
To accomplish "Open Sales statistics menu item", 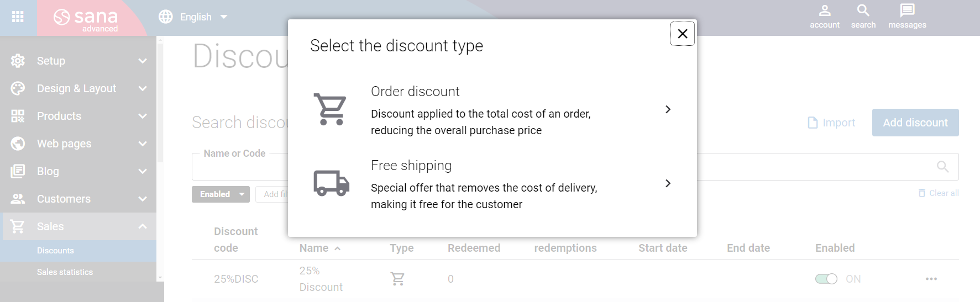I will pos(65,272).
